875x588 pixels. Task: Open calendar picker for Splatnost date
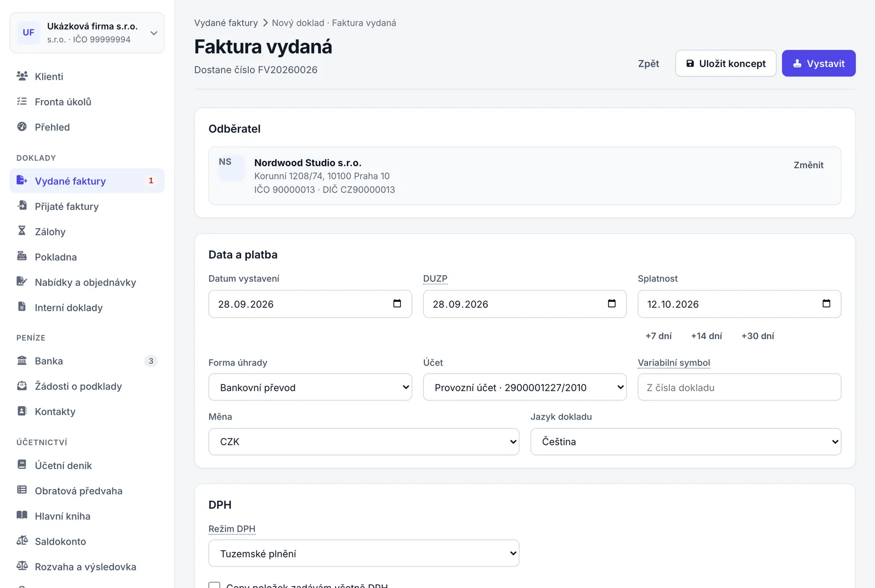coord(826,304)
